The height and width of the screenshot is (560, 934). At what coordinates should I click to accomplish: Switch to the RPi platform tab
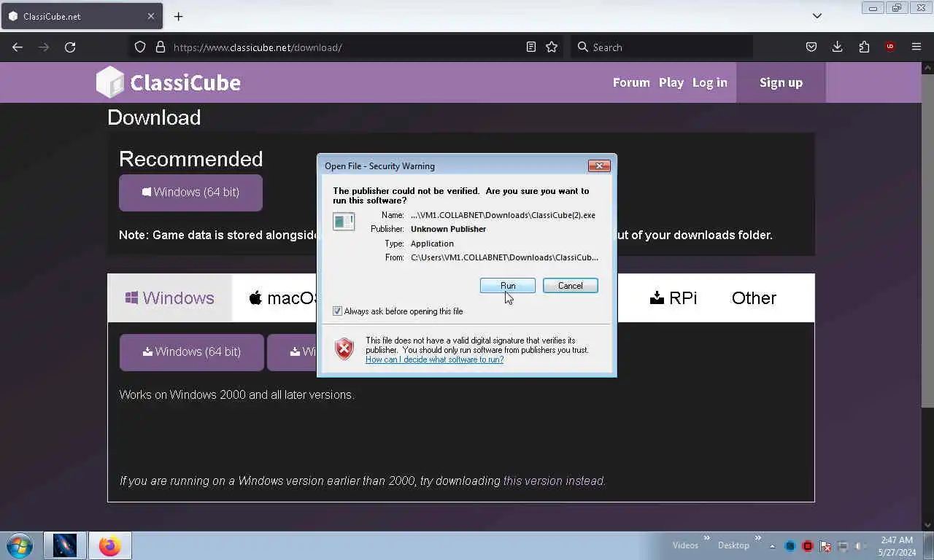pos(673,297)
